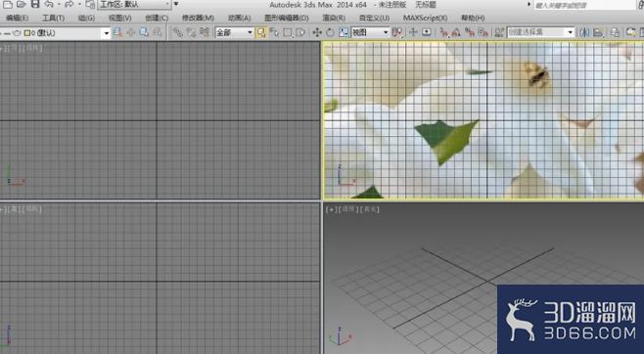This screenshot has height=354, width=644.
Task: Open the 动画(A) menu
Action: click(240, 18)
